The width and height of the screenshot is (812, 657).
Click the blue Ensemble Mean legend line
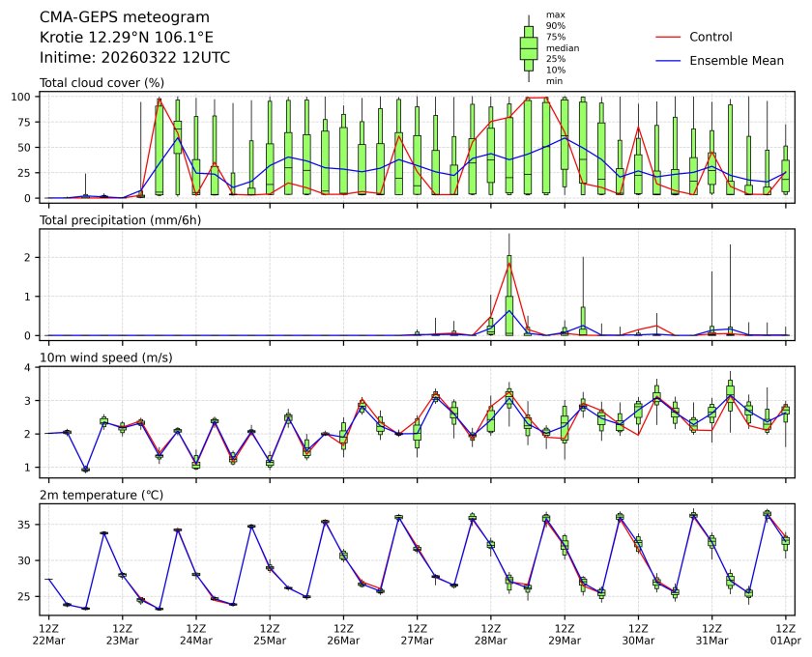coord(670,60)
